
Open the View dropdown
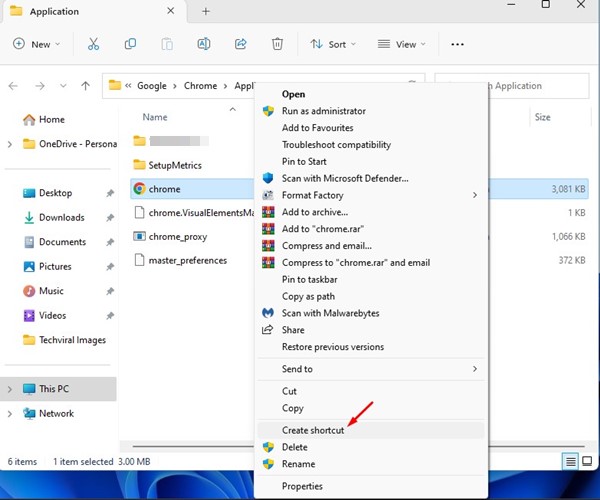coord(402,44)
